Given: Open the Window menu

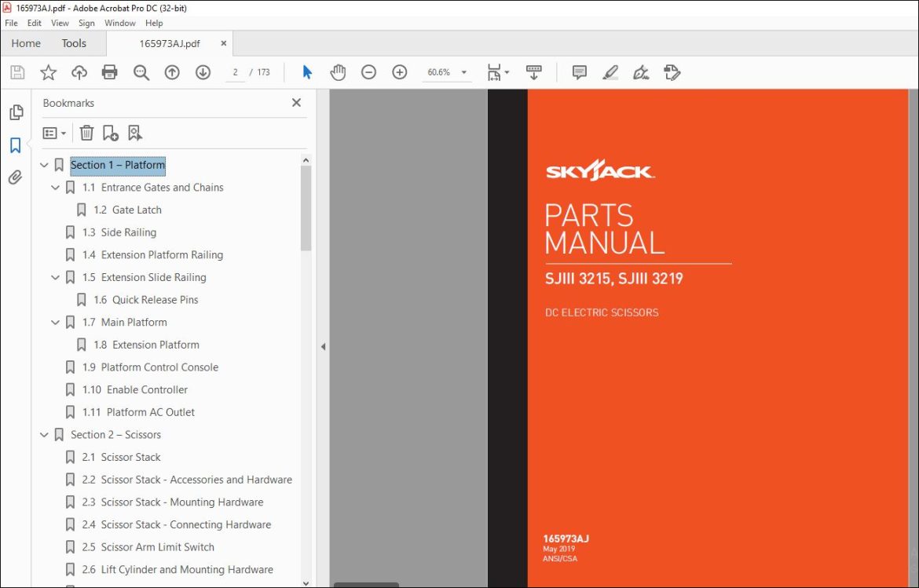Looking at the screenshot, I should (119, 23).
